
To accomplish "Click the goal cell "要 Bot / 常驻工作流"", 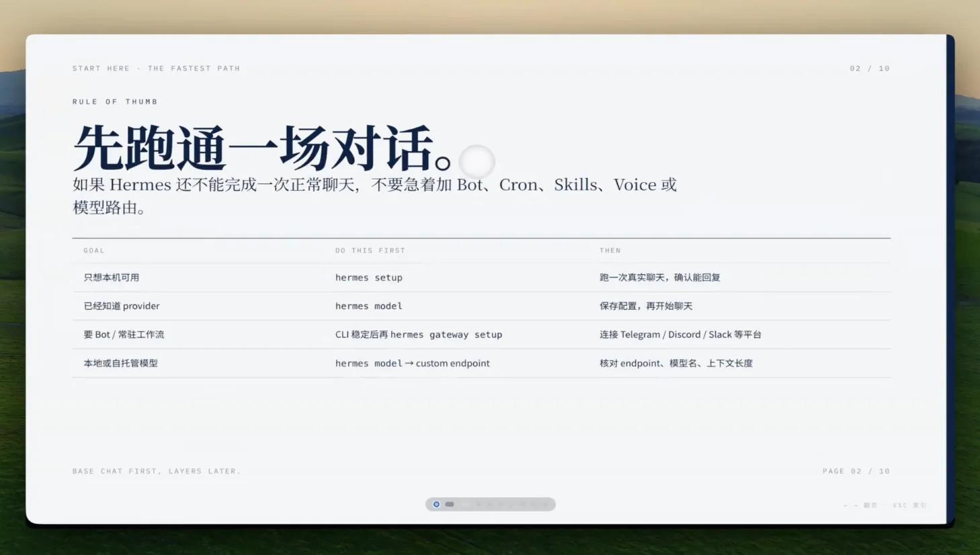I will click(124, 335).
